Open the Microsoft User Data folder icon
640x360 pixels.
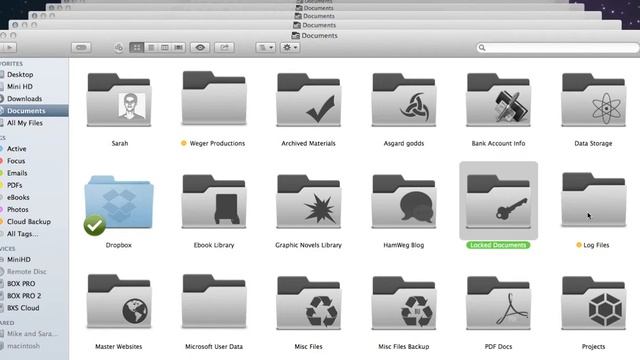(x=214, y=301)
